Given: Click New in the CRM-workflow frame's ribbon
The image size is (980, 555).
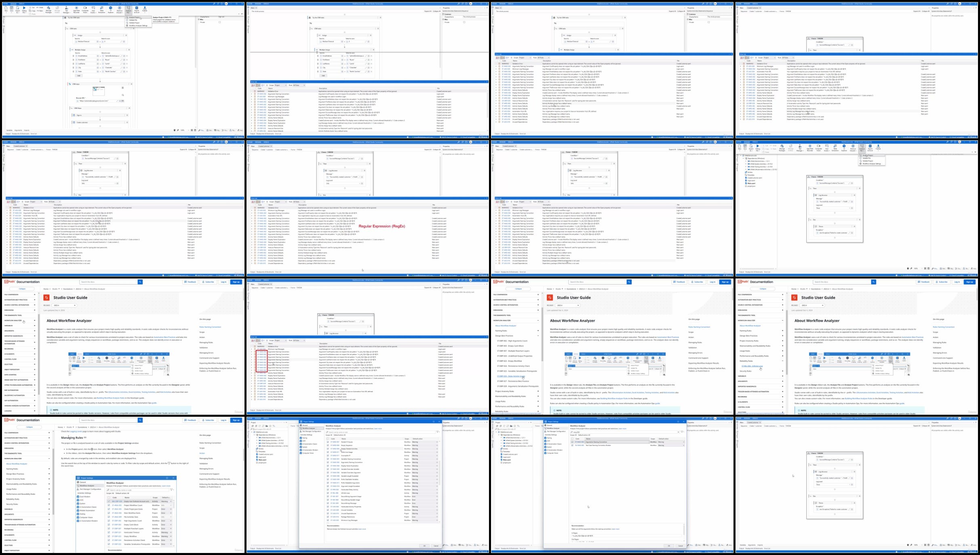Looking at the screenshot, I should point(6,9).
